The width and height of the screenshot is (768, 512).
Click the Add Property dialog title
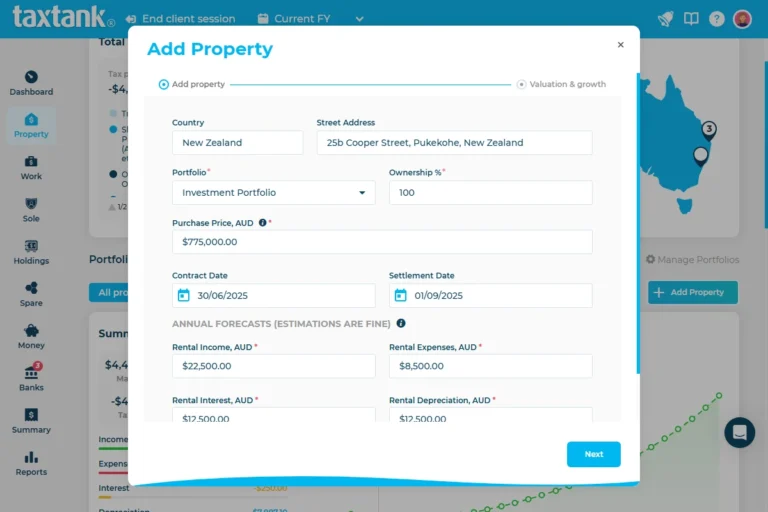210,49
